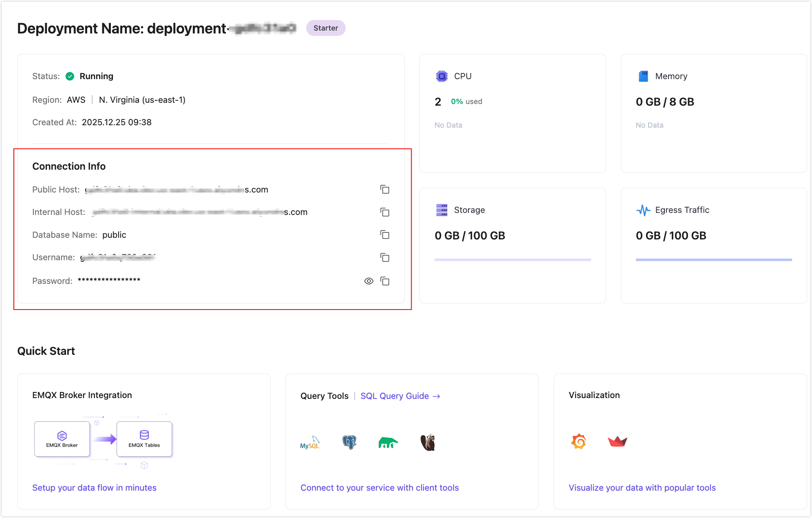
Task: Copy the Username value
Action: (385, 257)
